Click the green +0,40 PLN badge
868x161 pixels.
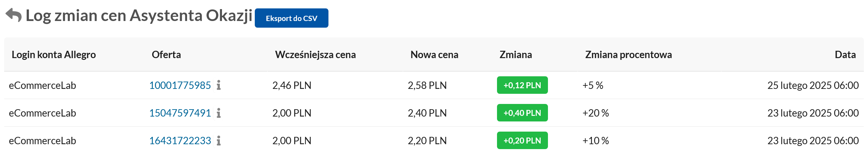coord(522,113)
